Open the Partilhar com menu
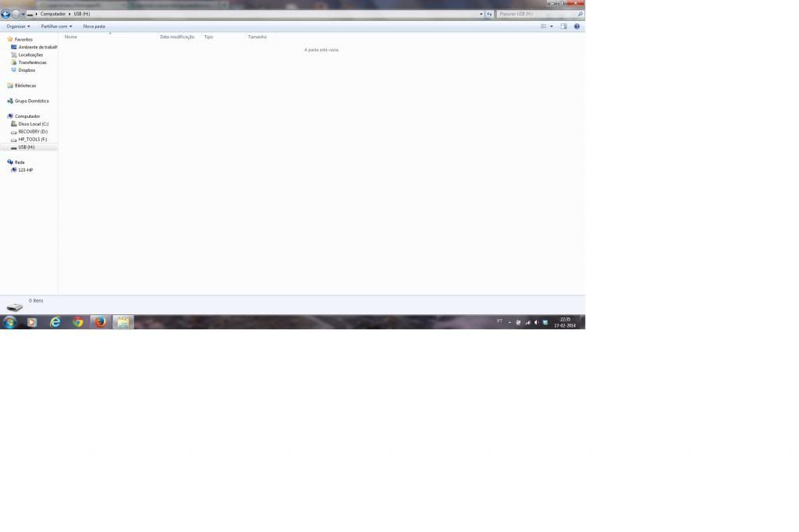 point(56,27)
